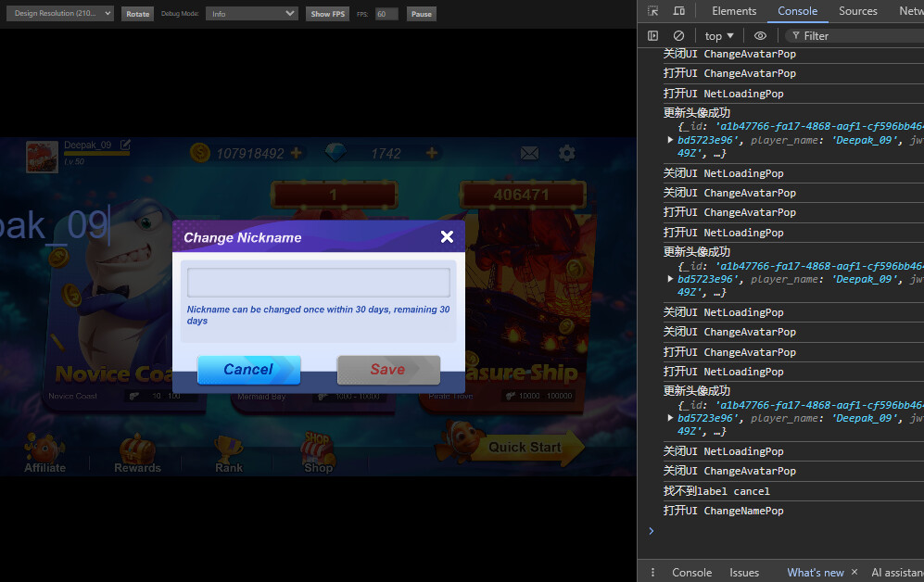Click the Rotate button
Viewport: 924px width, 582px height.
pyautogui.click(x=138, y=14)
